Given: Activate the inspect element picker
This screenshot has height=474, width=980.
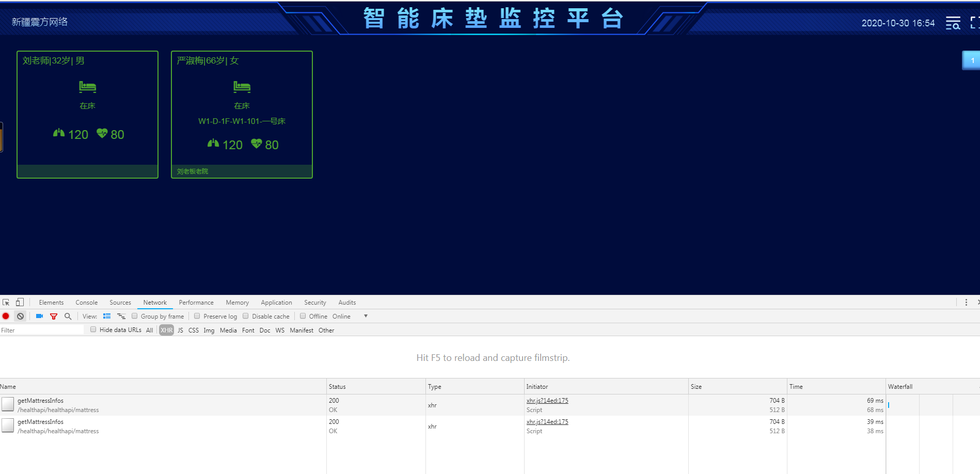Looking at the screenshot, I should [6, 302].
